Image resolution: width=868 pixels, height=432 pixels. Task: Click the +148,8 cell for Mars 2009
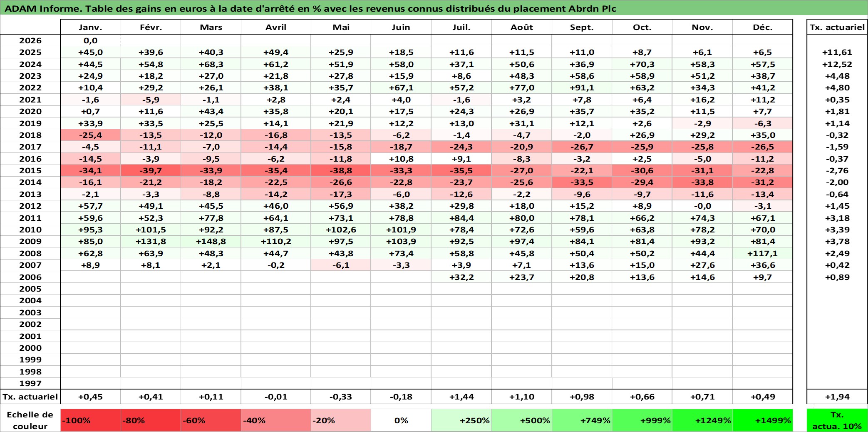click(211, 241)
